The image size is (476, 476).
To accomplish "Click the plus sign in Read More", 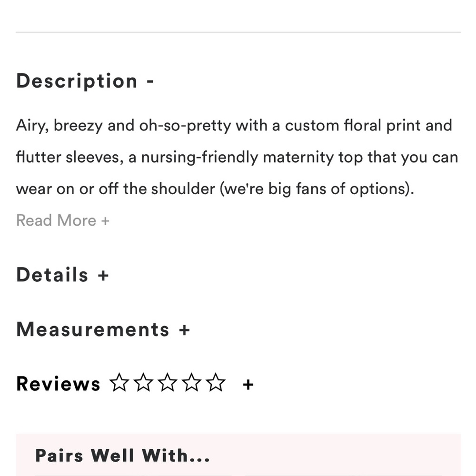I will [x=105, y=221].
